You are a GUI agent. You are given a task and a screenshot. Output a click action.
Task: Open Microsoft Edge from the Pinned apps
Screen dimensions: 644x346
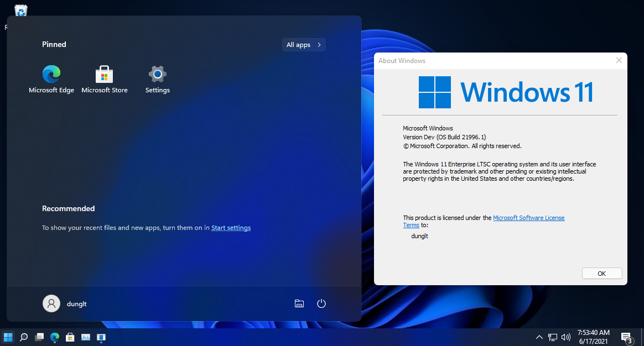pos(51,80)
